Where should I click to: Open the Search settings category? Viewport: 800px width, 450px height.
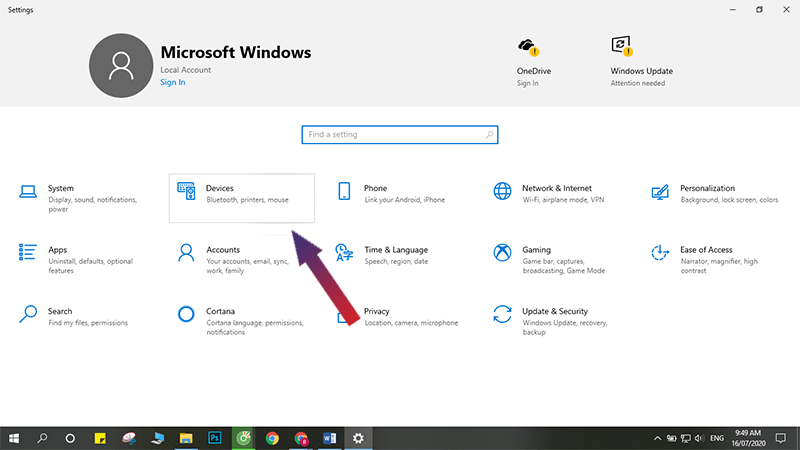pyautogui.click(x=59, y=312)
